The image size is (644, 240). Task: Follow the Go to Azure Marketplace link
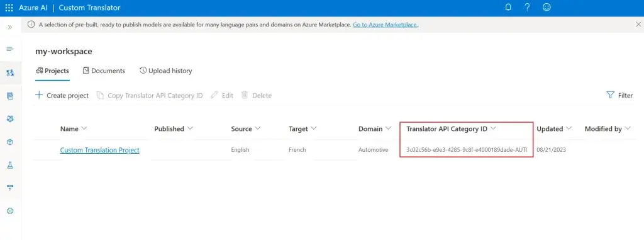386,25
